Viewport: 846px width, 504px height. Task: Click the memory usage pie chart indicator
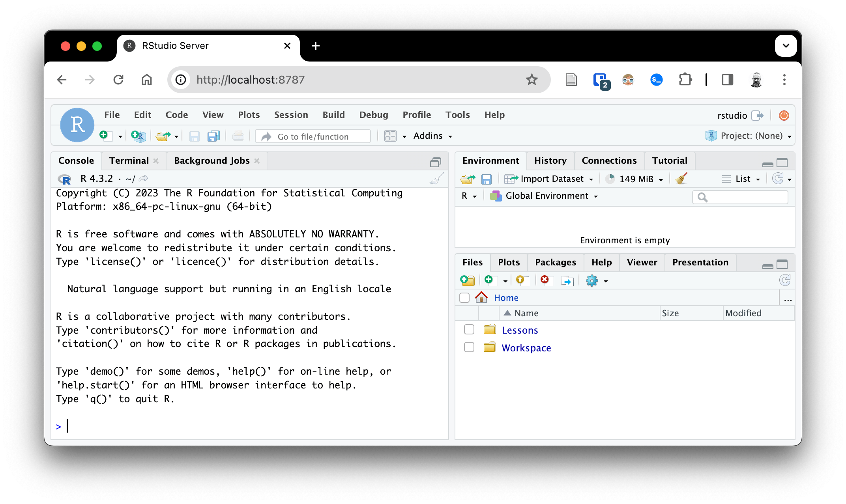tap(610, 178)
